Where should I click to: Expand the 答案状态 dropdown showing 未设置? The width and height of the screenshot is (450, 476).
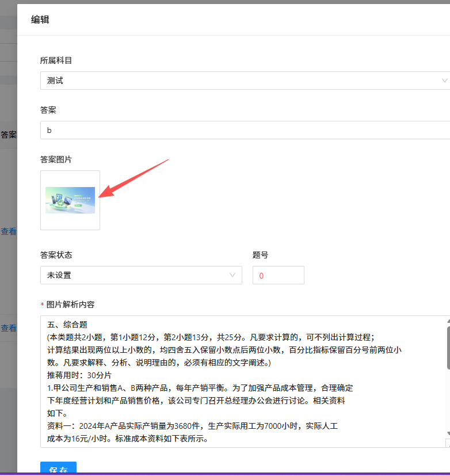pyautogui.click(x=141, y=275)
